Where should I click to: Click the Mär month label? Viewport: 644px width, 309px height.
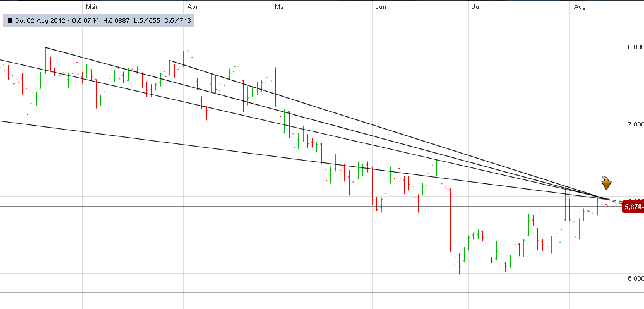pyautogui.click(x=91, y=6)
